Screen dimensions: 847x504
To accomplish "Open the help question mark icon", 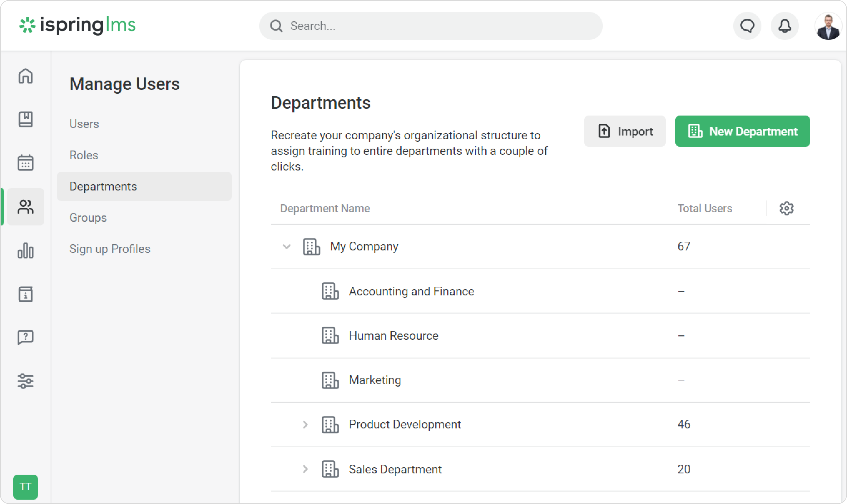I will tap(26, 337).
